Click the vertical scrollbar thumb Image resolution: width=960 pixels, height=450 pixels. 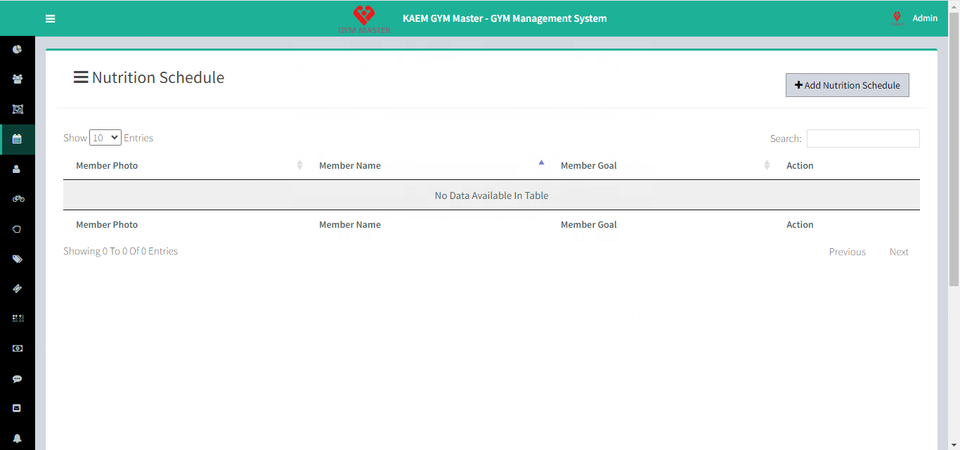point(954,148)
